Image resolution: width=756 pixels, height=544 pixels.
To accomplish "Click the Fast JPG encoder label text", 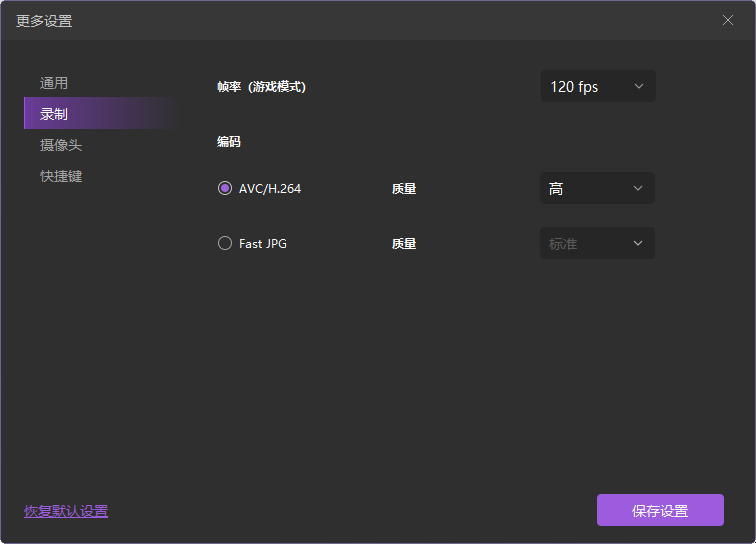I will point(263,243).
